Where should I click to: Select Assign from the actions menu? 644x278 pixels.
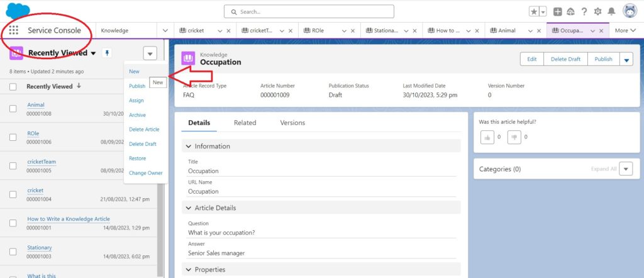136,101
